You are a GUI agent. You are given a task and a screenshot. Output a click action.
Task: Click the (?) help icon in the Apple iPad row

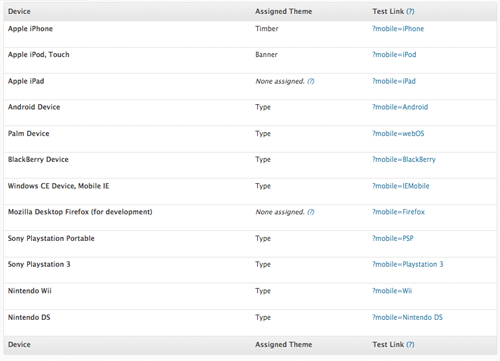coord(311,81)
